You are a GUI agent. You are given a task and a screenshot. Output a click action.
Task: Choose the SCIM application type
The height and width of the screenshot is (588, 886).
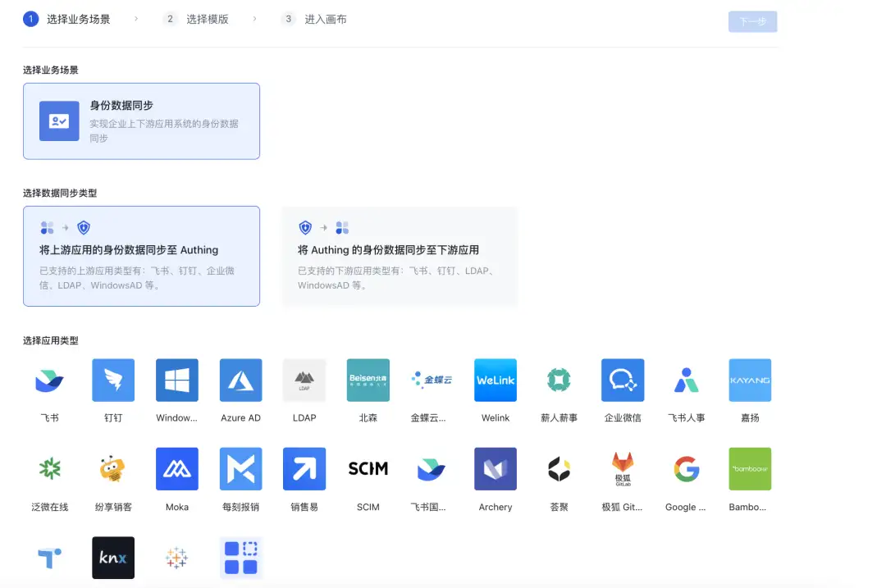(368, 469)
